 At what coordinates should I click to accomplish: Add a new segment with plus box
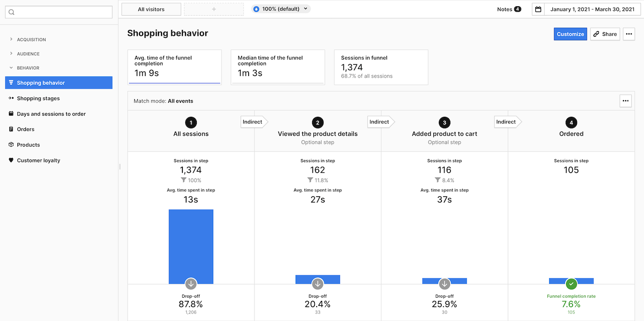click(214, 9)
